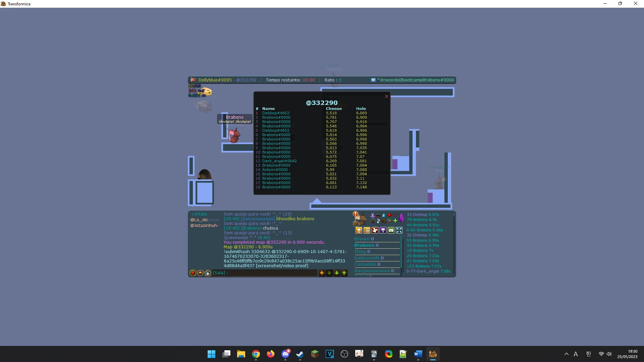Select the #Sala chat tab

click(x=199, y=214)
